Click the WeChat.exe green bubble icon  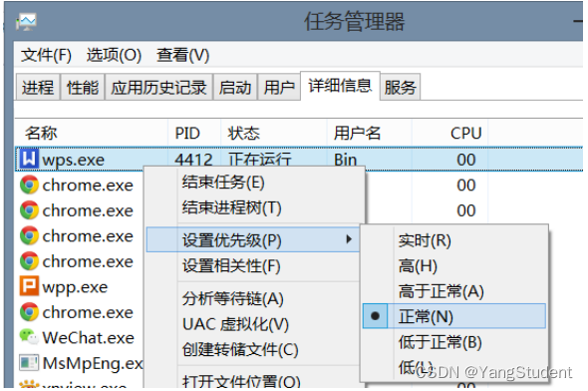pos(29,337)
